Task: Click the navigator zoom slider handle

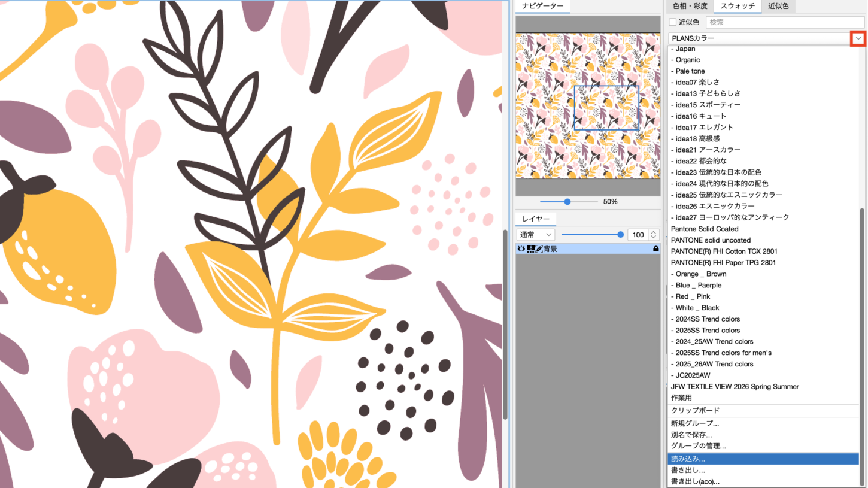Action: click(567, 202)
